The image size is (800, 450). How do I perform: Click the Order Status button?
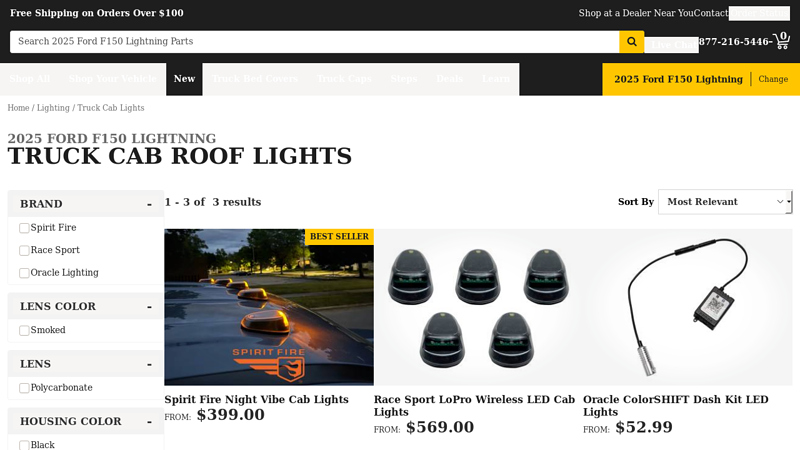759,13
